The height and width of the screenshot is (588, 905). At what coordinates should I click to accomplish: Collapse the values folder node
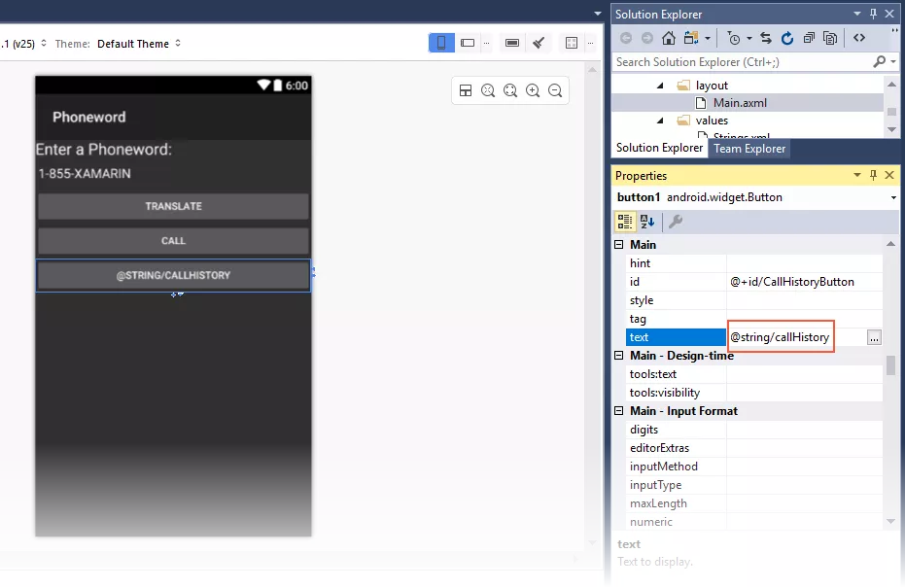coord(660,121)
